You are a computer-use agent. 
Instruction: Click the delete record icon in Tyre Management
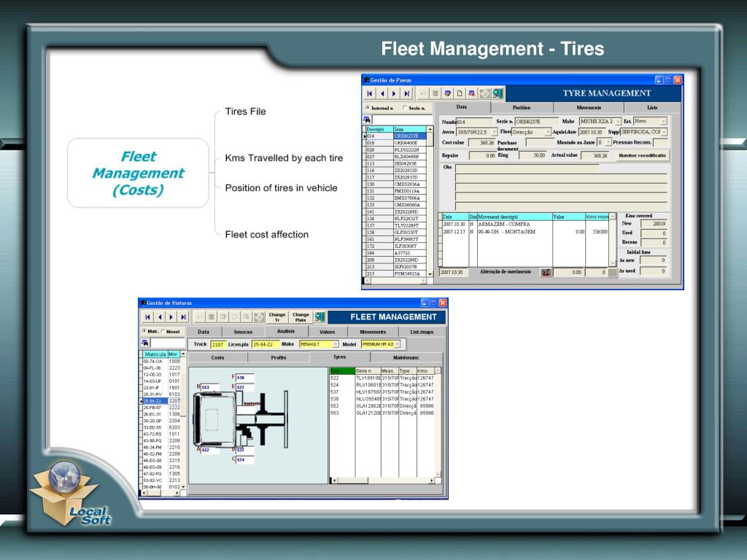click(472, 93)
